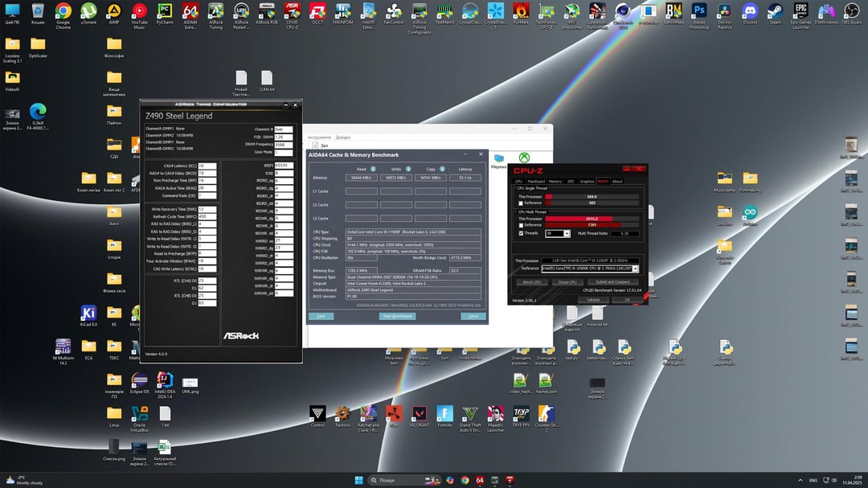Open the KiCad 8.0 desktop icon
Screen dimensions: 868x488
[88, 316]
